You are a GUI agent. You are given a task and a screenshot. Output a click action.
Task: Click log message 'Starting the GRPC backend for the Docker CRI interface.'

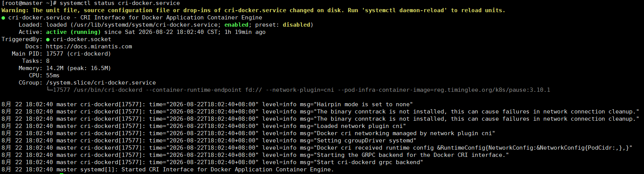(411, 155)
